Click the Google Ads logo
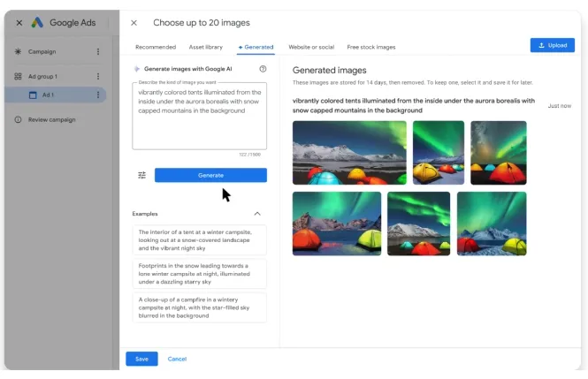The image size is (588, 379). pos(37,23)
